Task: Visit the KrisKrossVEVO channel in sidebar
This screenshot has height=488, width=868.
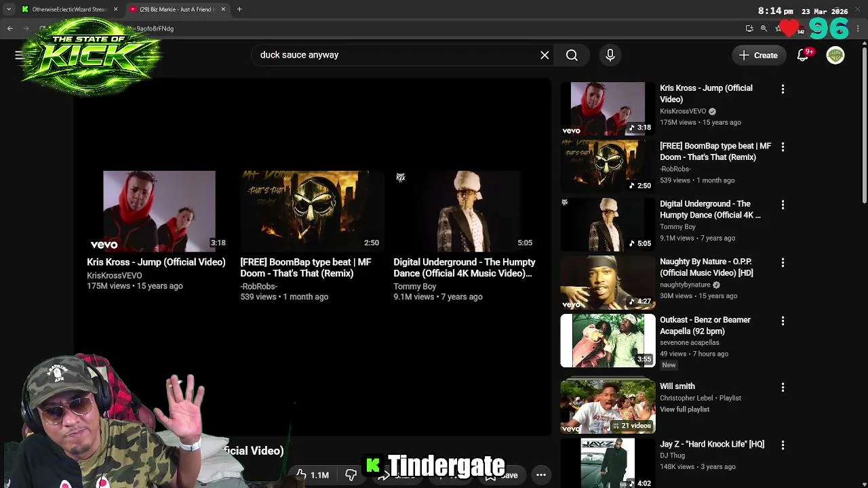Action: tap(683, 111)
